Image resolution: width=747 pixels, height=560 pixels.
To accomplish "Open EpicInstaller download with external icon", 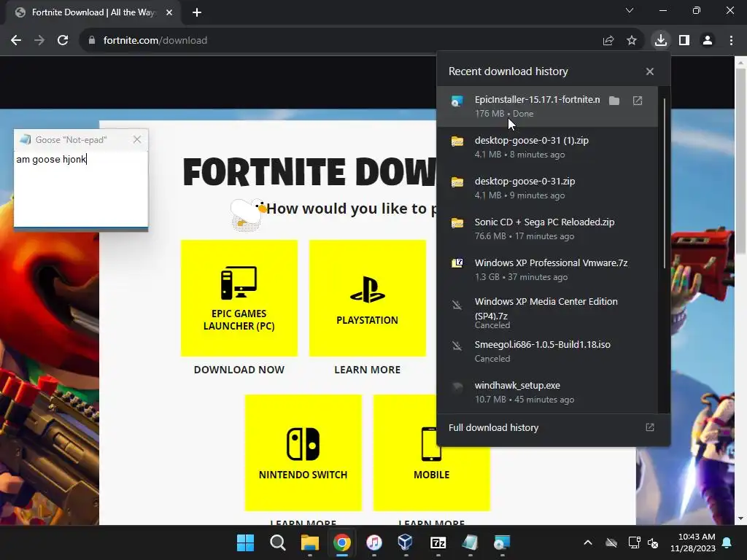I will tap(638, 101).
